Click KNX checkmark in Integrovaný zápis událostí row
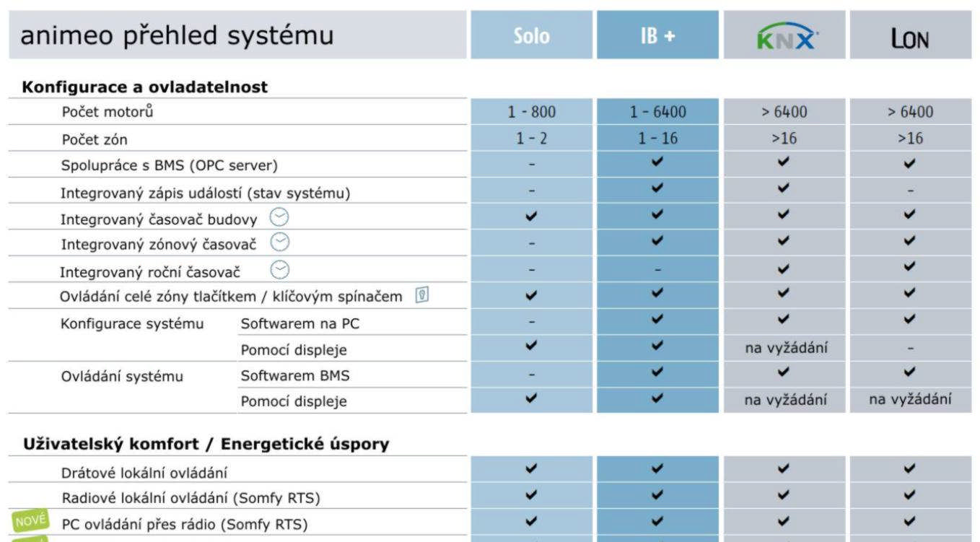 tap(784, 191)
